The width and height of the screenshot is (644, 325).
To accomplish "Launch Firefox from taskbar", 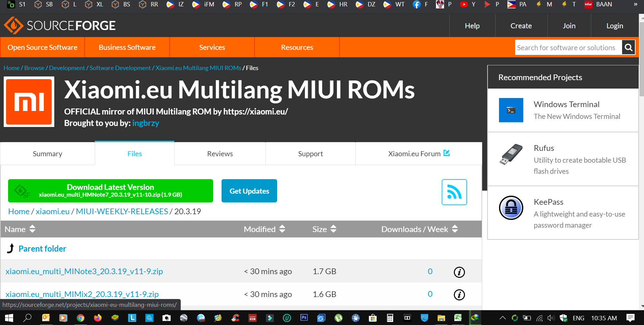I will (97, 318).
